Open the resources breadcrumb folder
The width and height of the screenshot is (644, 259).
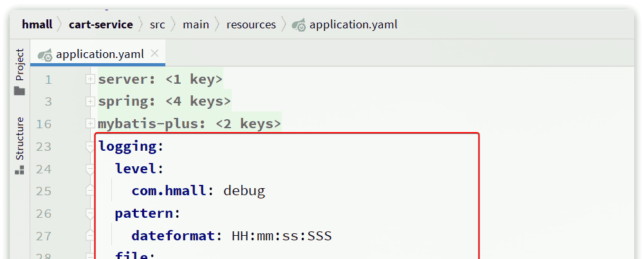[251, 24]
